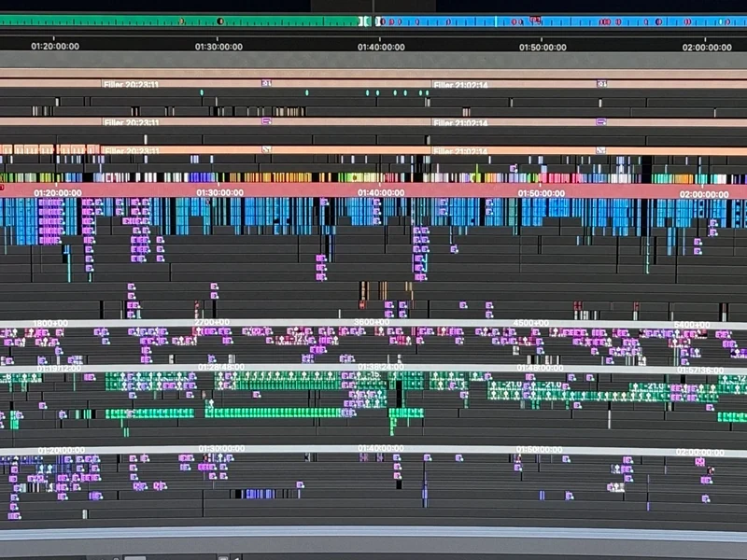Click 01:30:00:00 on the red timecode track
This screenshot has height=560, width=747.
[x=220, y=193]
